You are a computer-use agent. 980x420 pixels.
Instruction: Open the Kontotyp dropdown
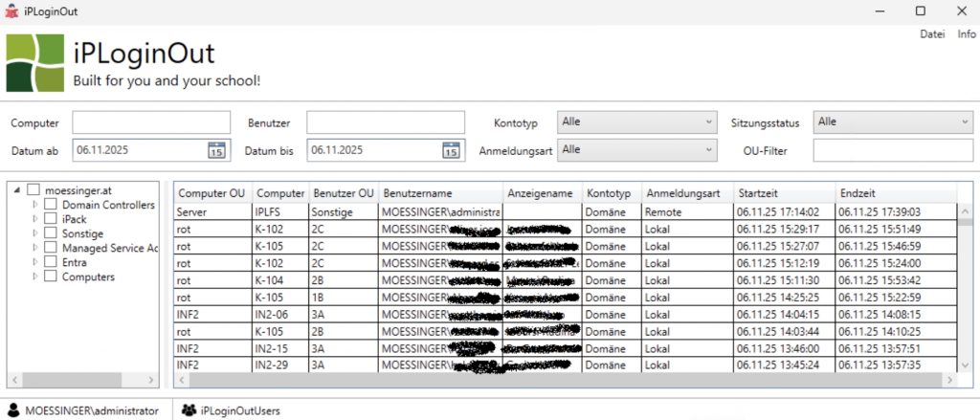(636, 122)
